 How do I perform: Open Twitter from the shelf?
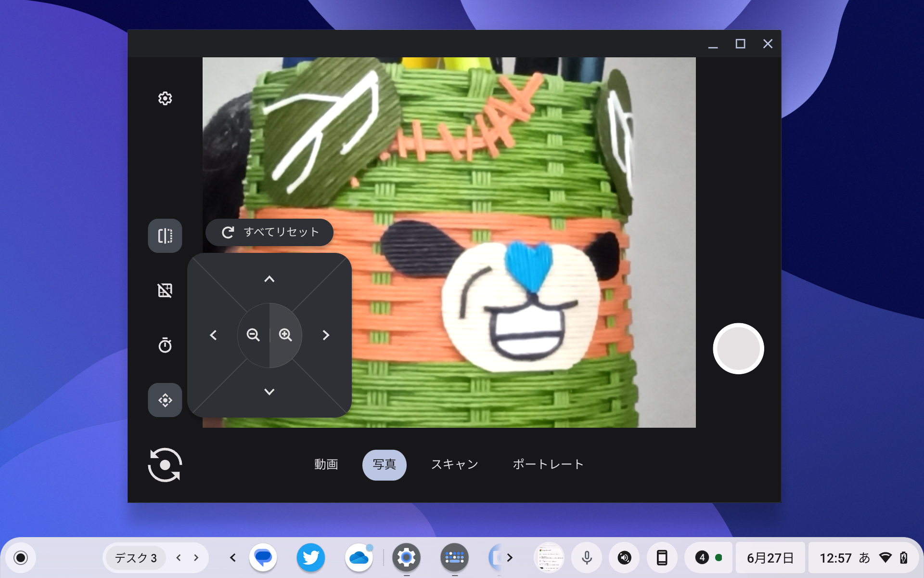[x=311, y=558]
